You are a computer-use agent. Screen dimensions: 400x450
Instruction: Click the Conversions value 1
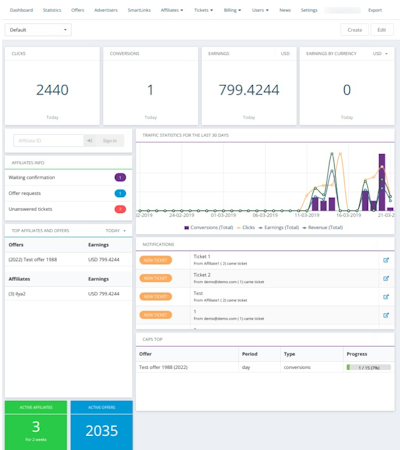(x=150, y=90)
